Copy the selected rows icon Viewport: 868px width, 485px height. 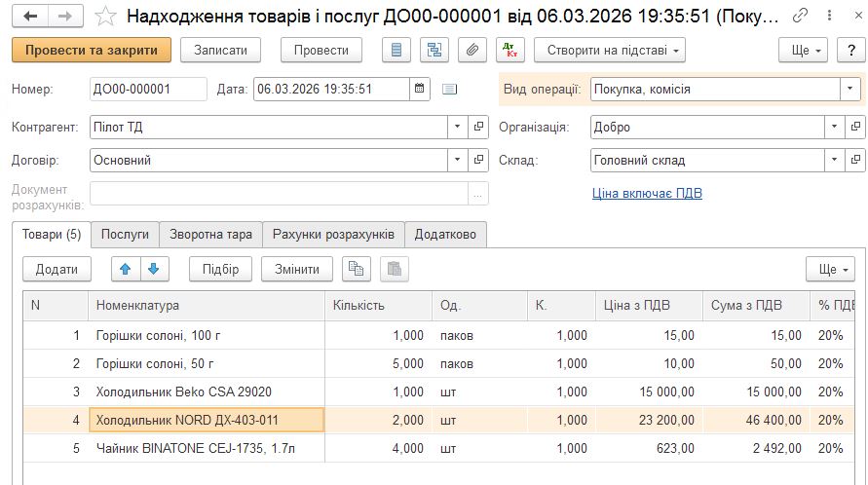pyautogui.click(x=358, y=269)
